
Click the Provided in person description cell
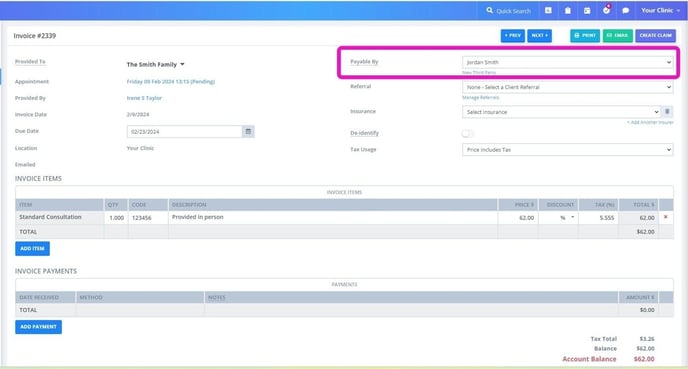333,217
